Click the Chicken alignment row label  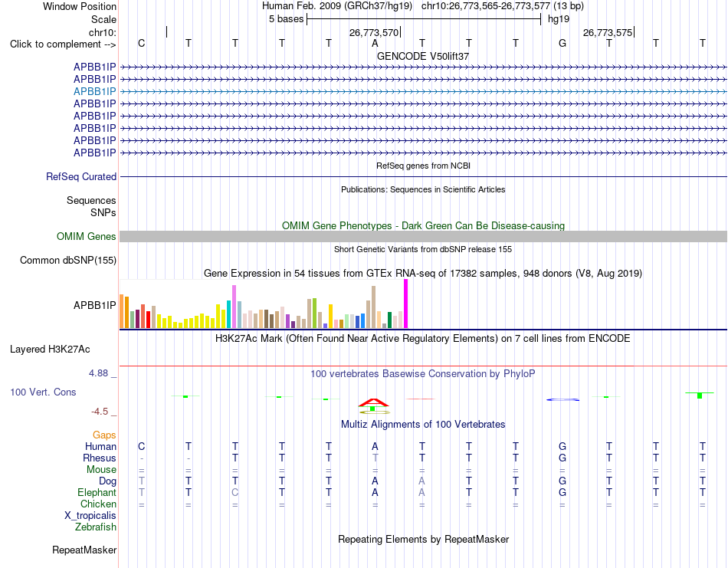[98, 504]
